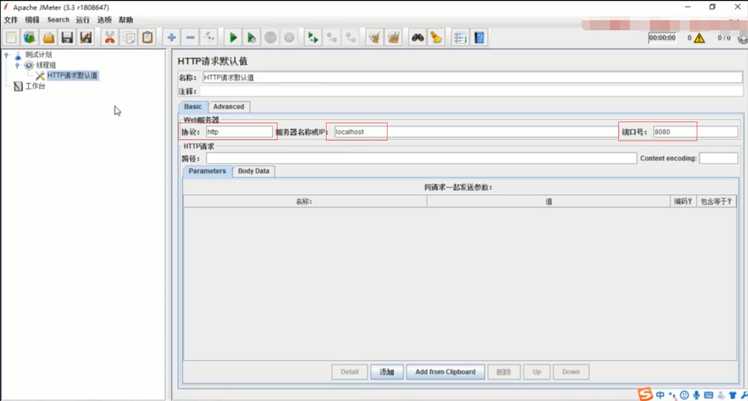This screenshot has width=748, height=401.
Task: Click the Remote start all icon
Action: pos(313,37)
